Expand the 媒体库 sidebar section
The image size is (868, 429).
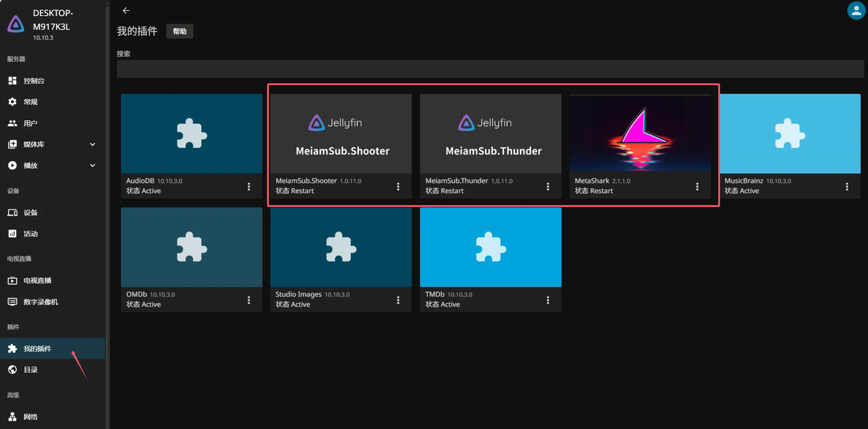(92, 144)
